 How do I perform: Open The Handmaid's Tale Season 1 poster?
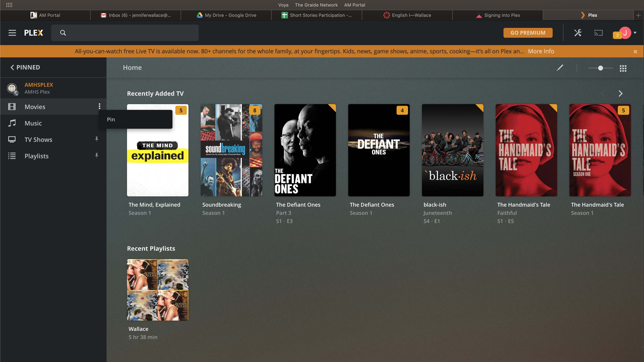click(x=600, y=150)
